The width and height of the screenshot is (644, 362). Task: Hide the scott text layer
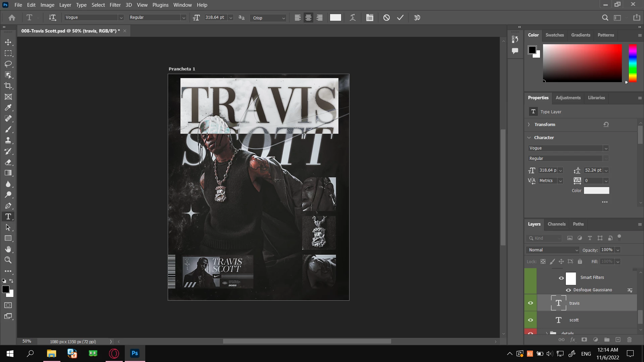click(x=530, y=320)
